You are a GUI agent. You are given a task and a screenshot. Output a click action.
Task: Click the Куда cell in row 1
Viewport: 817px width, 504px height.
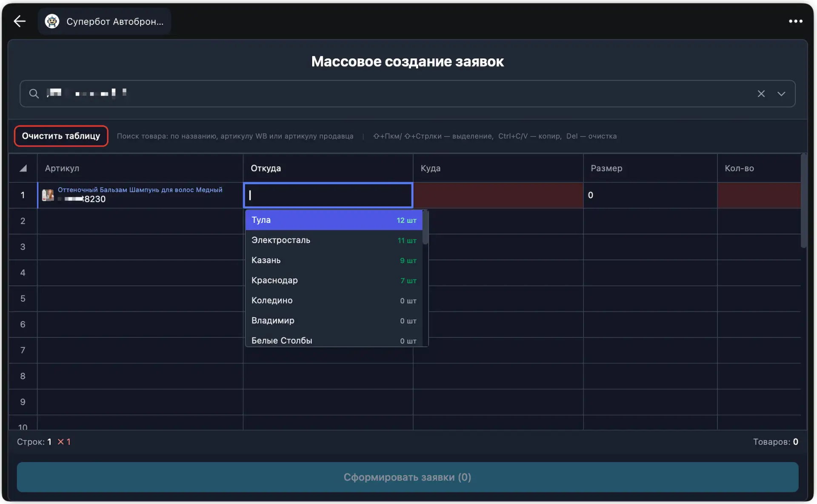click(498, 195)
